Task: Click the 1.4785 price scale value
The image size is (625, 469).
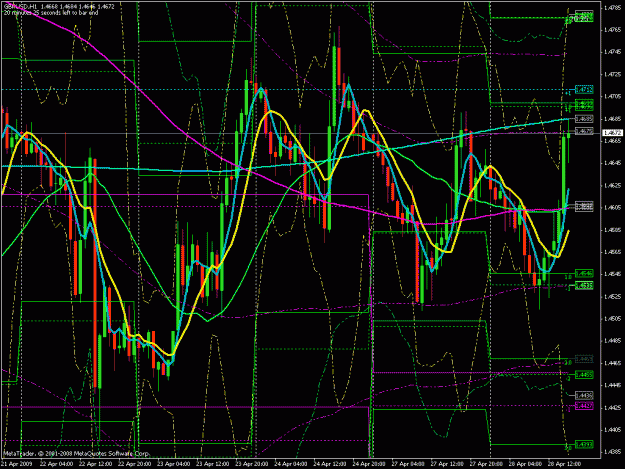Action: 612,7
